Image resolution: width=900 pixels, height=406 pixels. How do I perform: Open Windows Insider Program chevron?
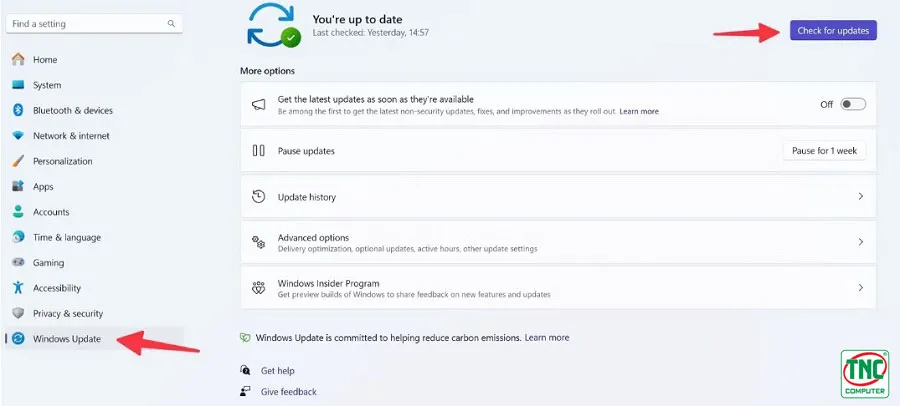860,287
